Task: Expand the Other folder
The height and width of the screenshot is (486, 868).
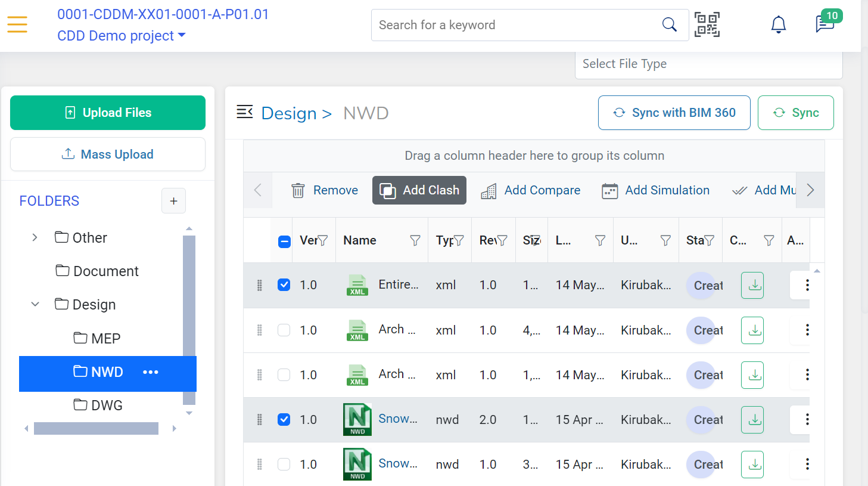Action: [35, 237]
